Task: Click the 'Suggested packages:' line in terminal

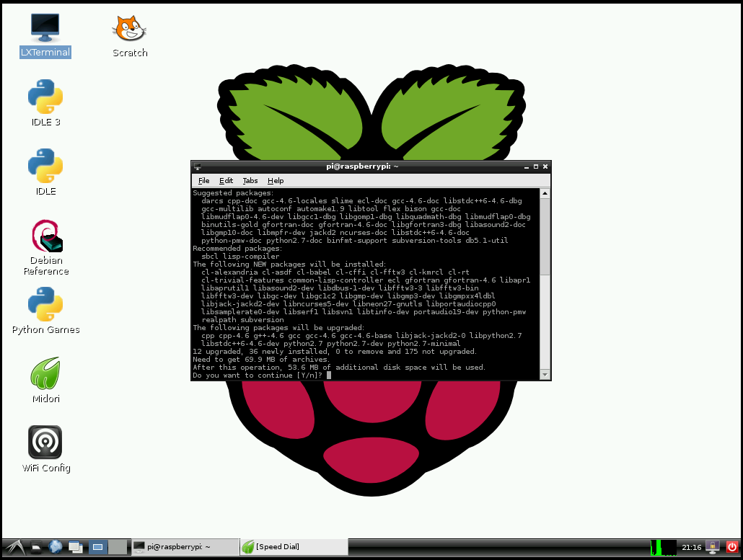Action: tap(233, 193)
